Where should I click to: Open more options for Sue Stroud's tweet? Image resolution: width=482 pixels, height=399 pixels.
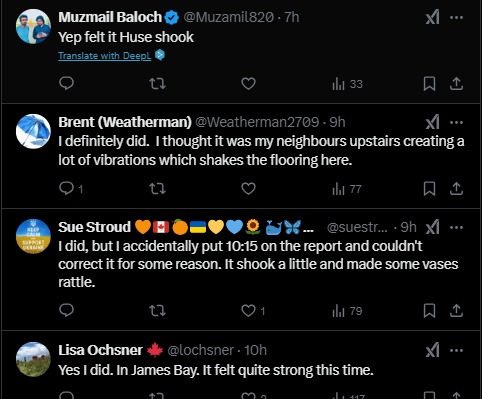pos(456,227)
